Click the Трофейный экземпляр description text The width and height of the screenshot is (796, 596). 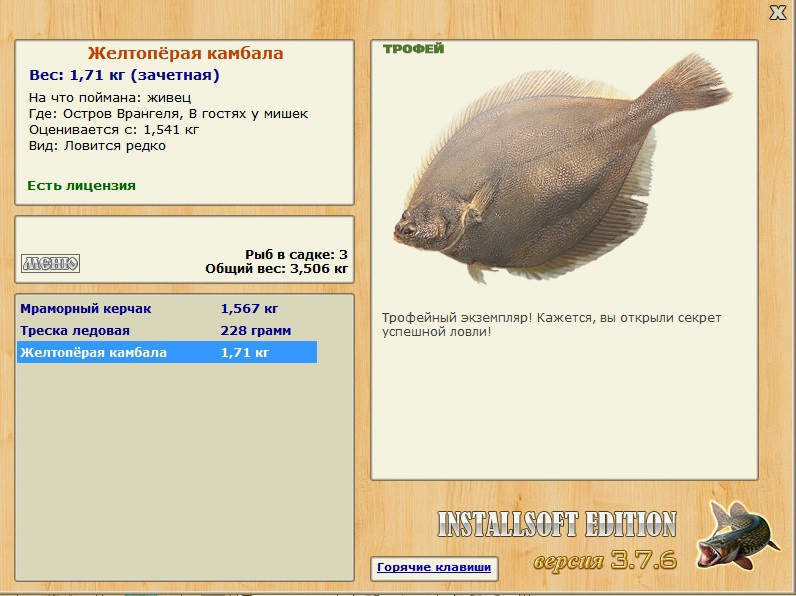pos(551,325)
